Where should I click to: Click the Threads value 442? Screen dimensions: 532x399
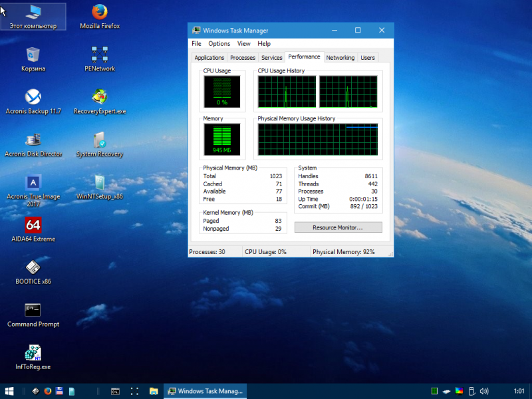point(373,184)
